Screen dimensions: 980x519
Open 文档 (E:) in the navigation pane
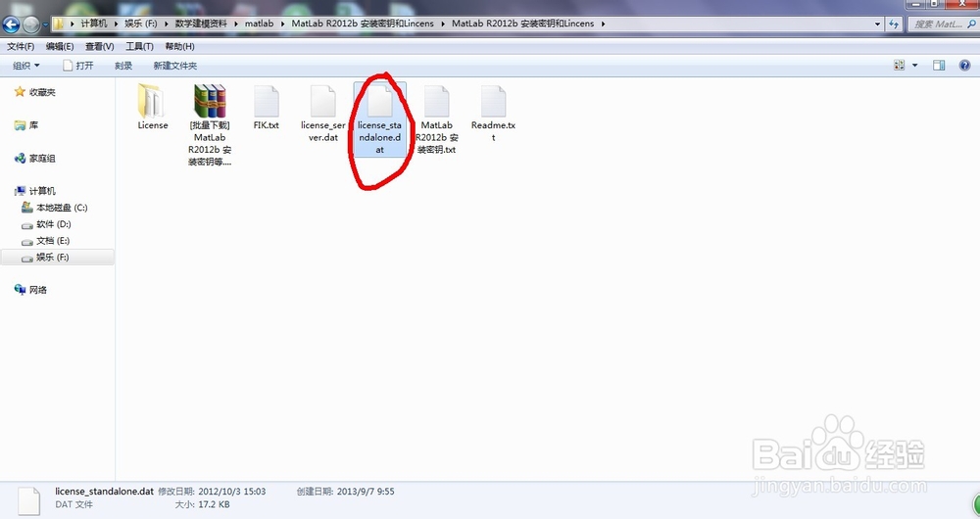53,241
